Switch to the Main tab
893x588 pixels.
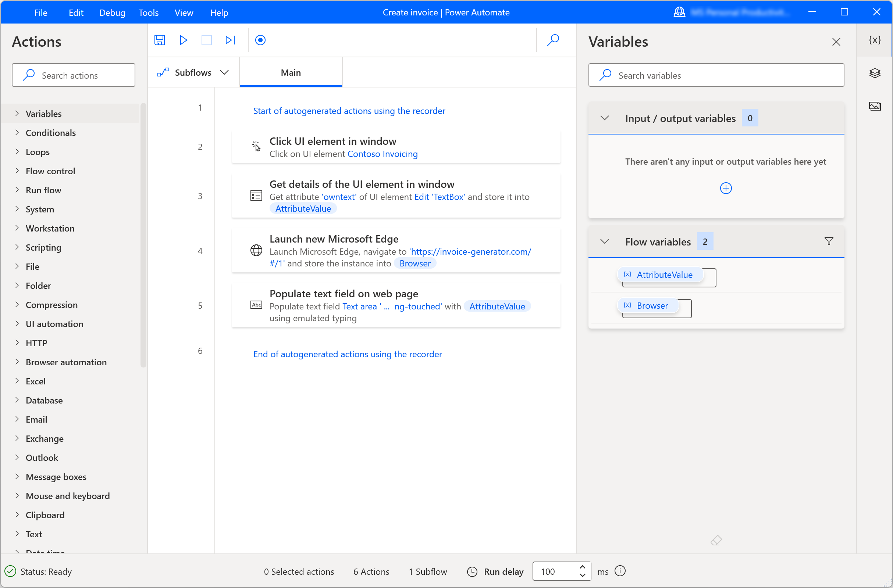point(290,73)
